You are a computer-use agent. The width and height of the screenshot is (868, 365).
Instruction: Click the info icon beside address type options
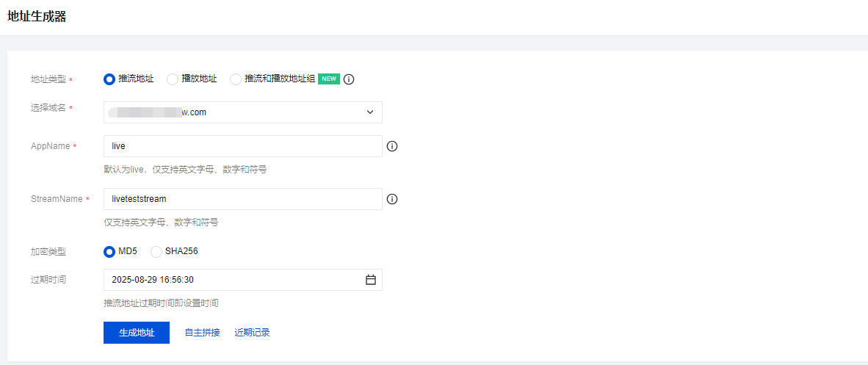[x=349, y=79]
